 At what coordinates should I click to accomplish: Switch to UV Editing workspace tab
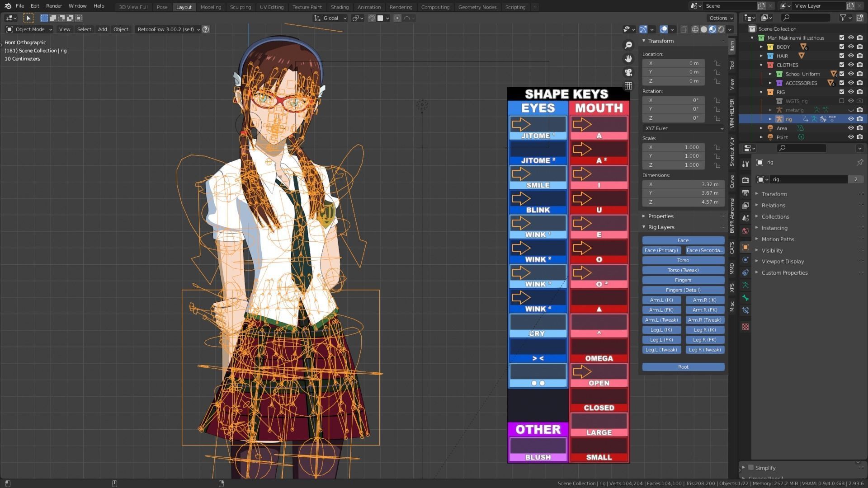click(271, 7)
